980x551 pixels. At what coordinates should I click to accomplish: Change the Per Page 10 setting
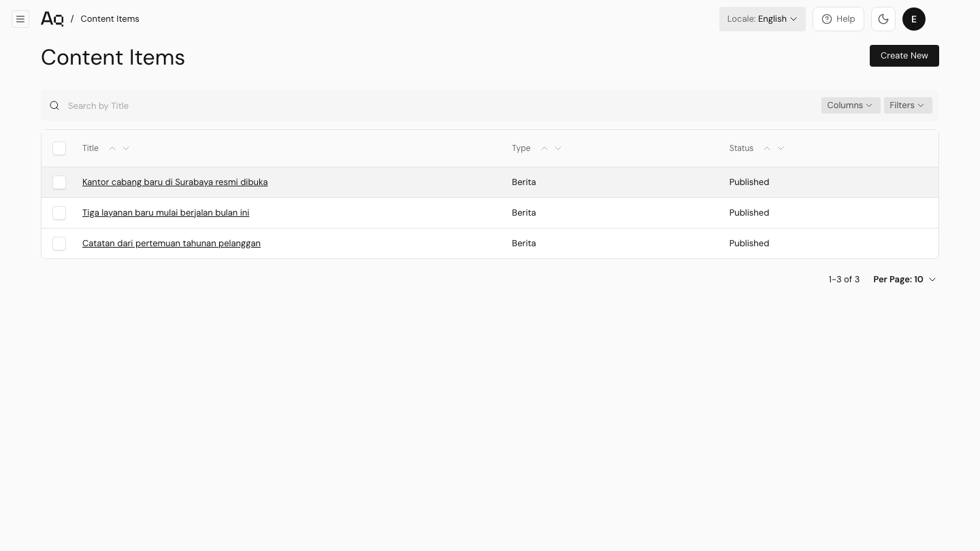pyautogui.click(x=905, y=280)
